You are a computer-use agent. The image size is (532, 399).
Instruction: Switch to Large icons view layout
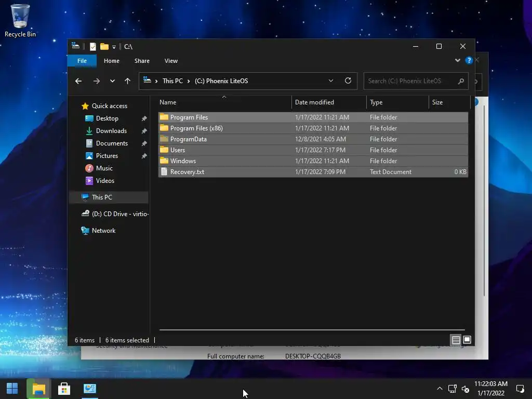(x=467, y=340)
